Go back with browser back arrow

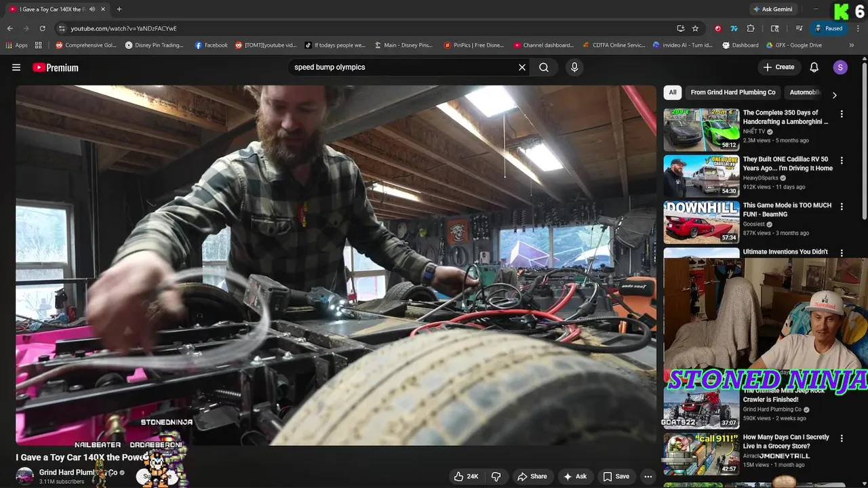10,28
